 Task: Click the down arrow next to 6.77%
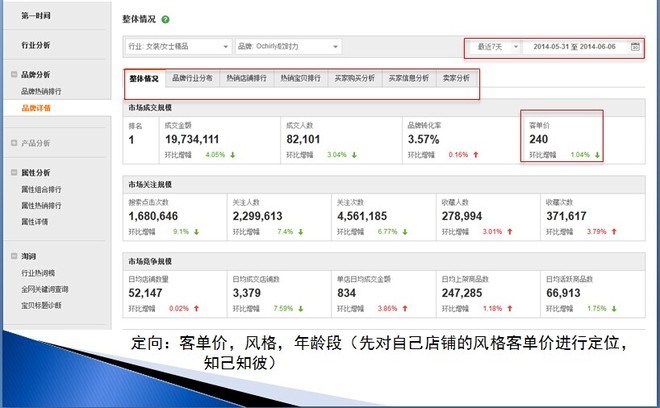pos(405,232)
